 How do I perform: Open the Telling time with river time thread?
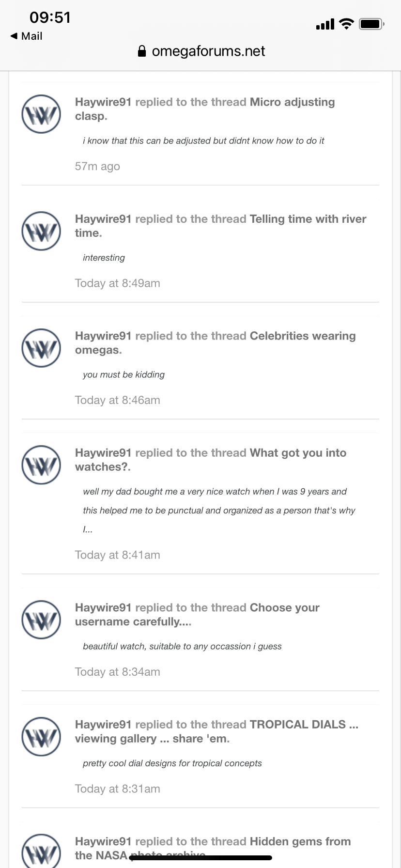(308, 219)
